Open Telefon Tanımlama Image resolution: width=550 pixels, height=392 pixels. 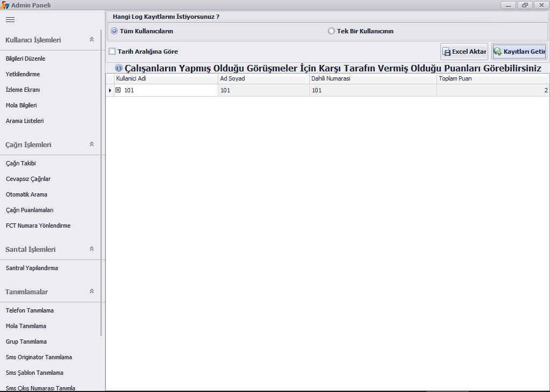pos(30,310)
